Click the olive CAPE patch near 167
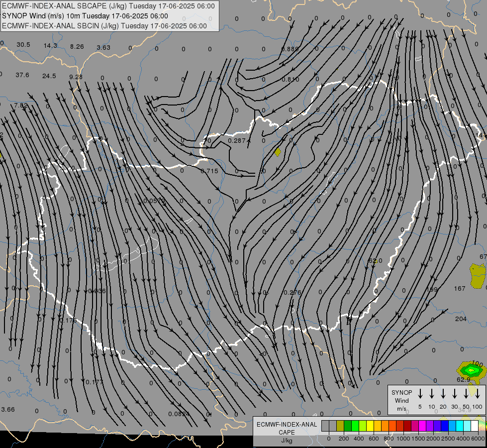 click(478, 276)
